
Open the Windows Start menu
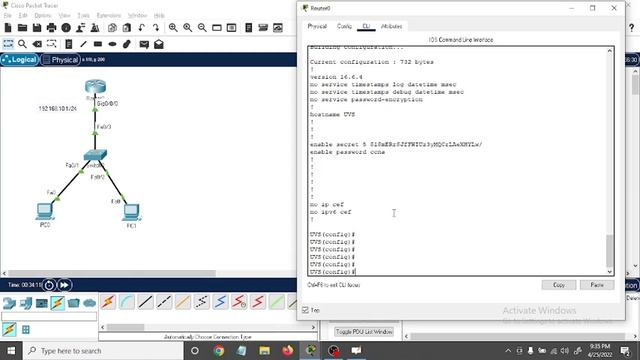(x=11, y=351)
